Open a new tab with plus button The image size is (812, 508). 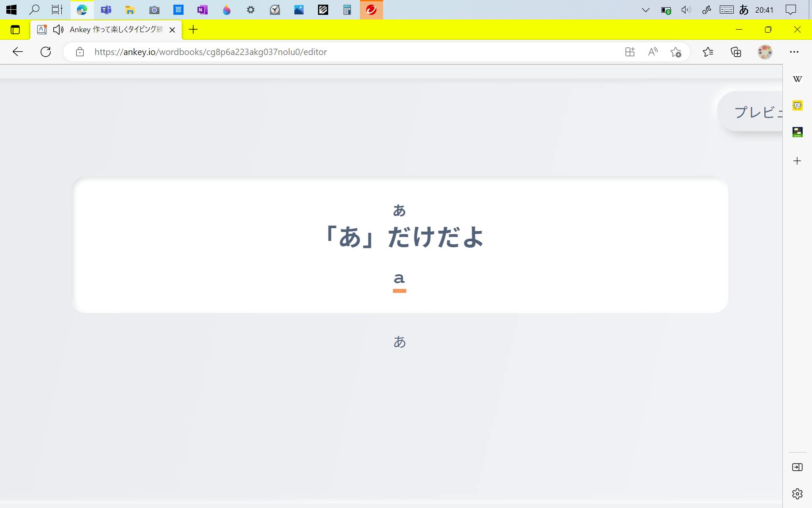[x=193, y=30]
